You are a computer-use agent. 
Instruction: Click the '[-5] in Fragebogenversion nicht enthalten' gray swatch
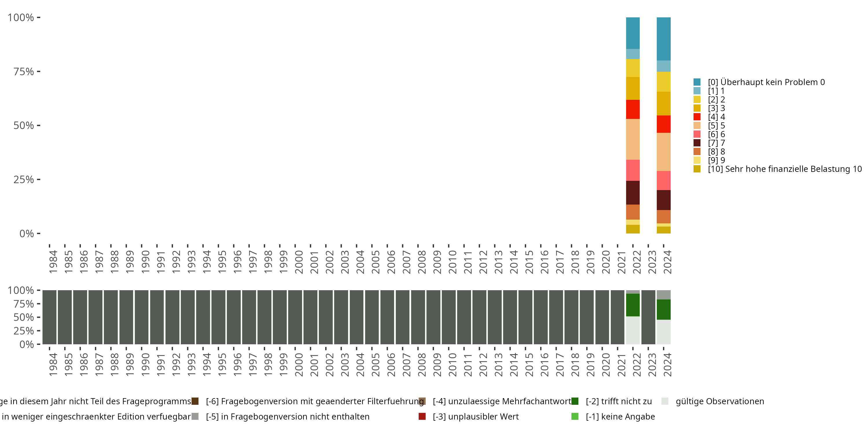point(195,416)
